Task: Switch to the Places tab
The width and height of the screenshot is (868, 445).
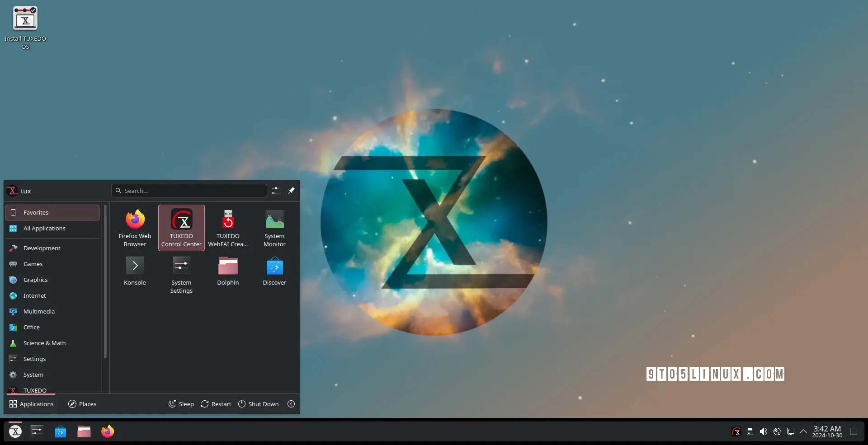Action: (x=82, y=404)
